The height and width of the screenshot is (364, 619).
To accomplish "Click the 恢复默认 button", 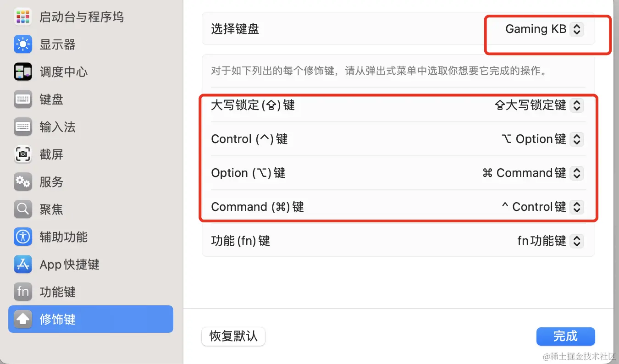I will [x=233, y=336].
